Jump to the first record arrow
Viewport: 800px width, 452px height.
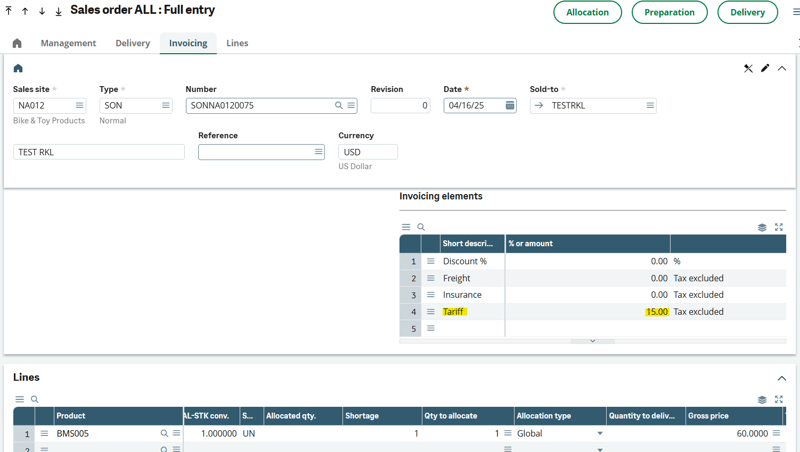pos(9,11)
